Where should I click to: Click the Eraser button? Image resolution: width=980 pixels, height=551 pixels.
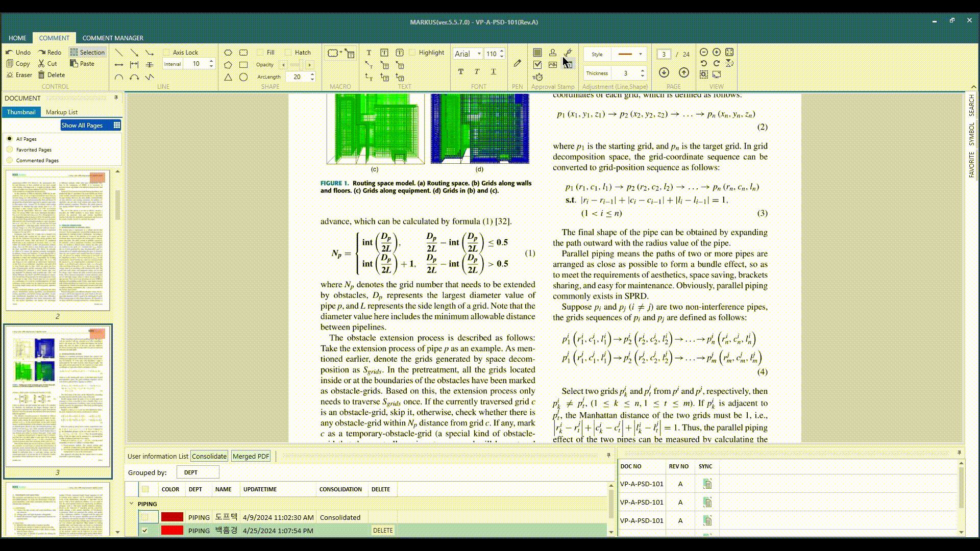pyautogui.click(x=19, y=74)
